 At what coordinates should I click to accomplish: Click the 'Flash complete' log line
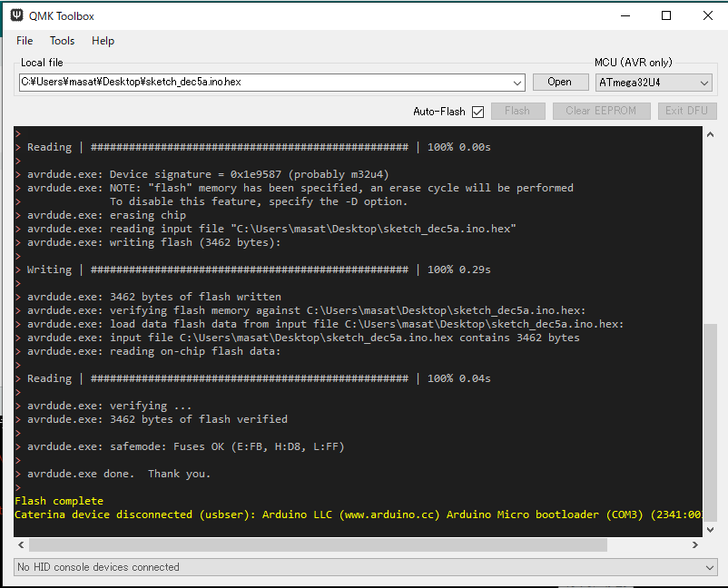point(59,501)
